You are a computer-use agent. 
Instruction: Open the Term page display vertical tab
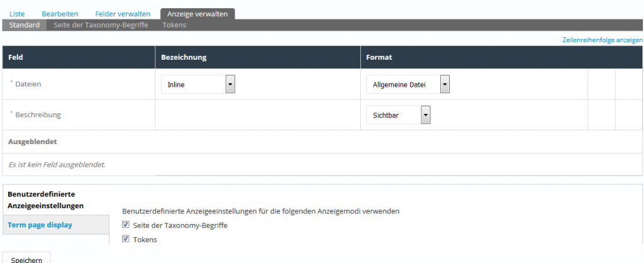[x=40, y=225]
